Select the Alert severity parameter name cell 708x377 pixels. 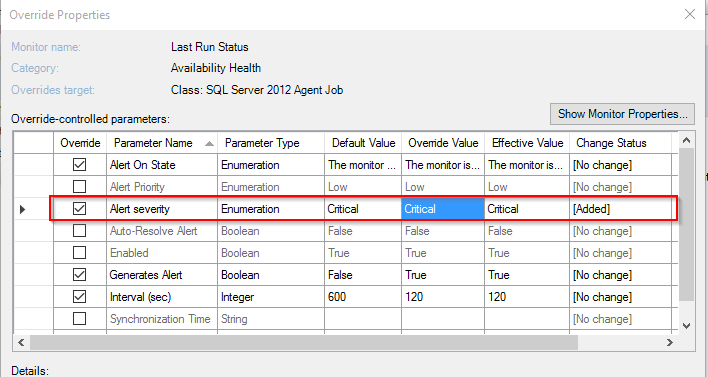tap(162, 209)
